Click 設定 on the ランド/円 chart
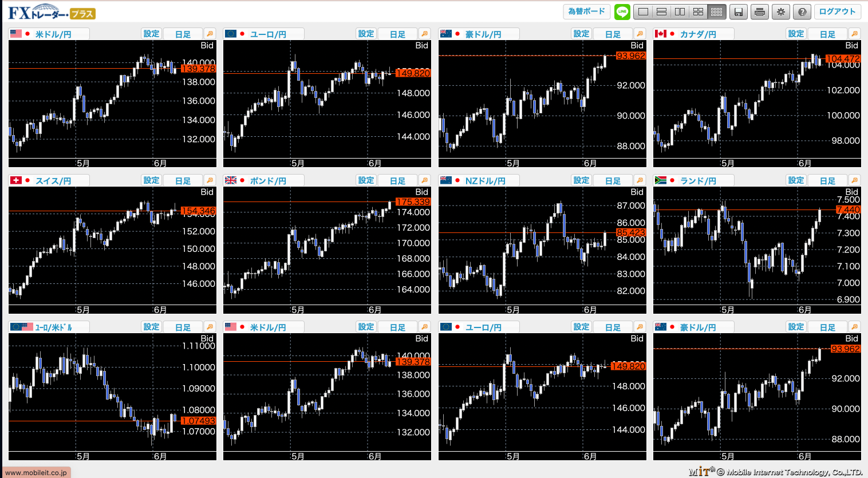Viewport: 868px width, 478px height. (796, 180)
